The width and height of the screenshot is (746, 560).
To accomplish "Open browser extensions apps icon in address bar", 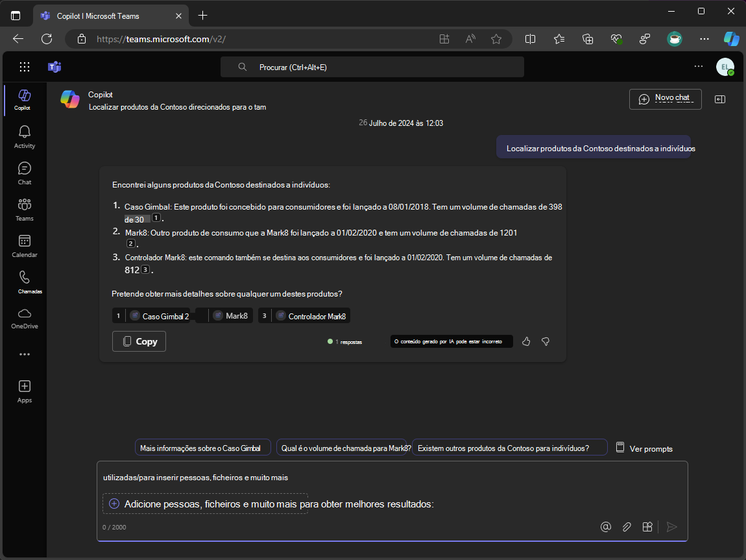I will click(x=444, y=39).
